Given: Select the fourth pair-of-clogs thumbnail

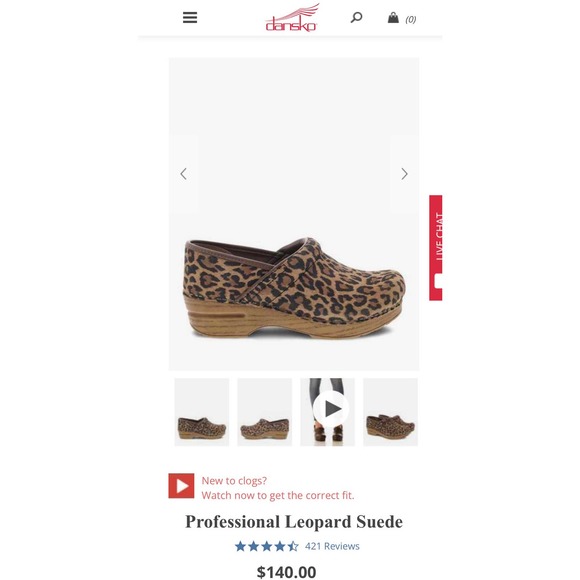Looking at the screenshot, I should click(391, 412).
